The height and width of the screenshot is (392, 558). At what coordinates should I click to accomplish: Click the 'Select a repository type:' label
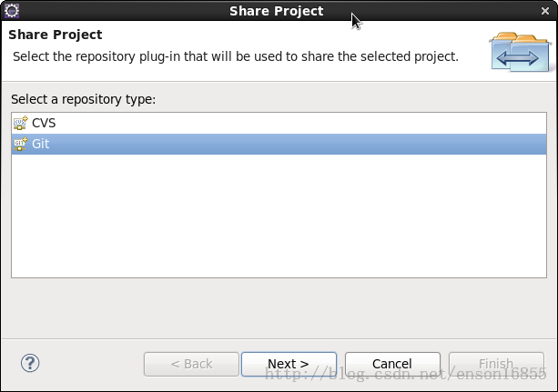(x=83, y=99)
